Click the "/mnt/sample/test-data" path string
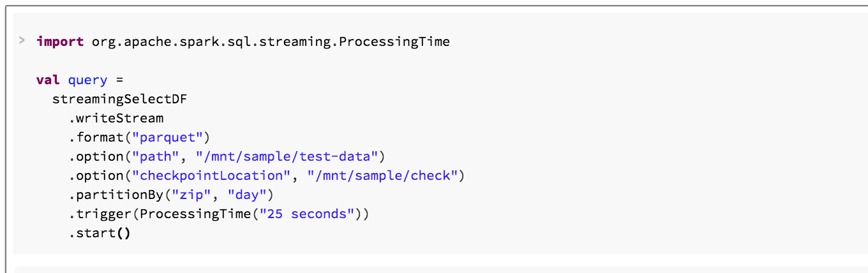Viewport: 868px width, 273px height. tap(287, 157)
